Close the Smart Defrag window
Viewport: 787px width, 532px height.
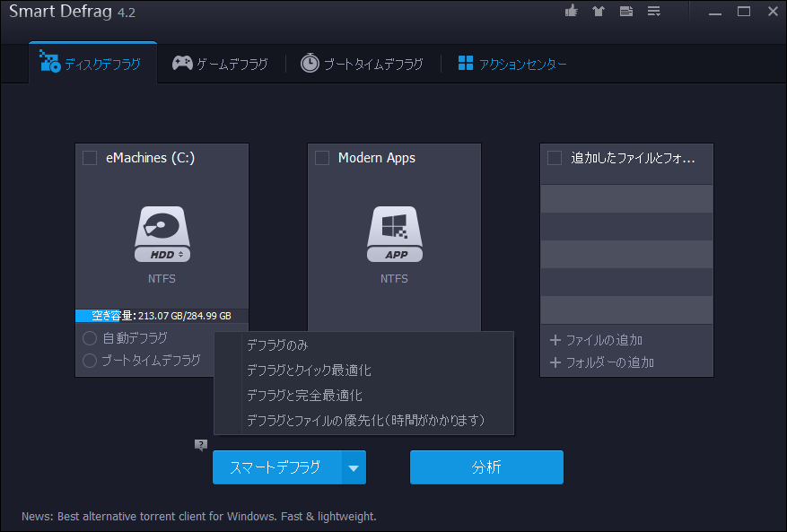click(773, 11)
